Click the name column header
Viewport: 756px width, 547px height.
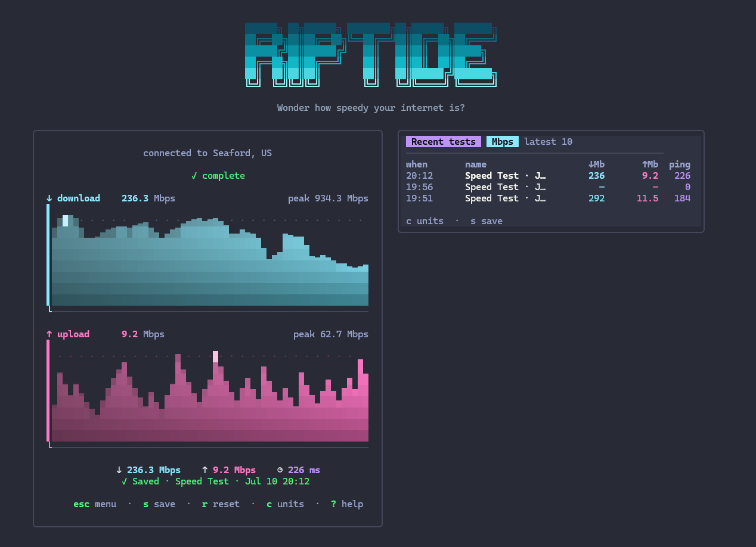pyautogui.click(x=476, y=164)
